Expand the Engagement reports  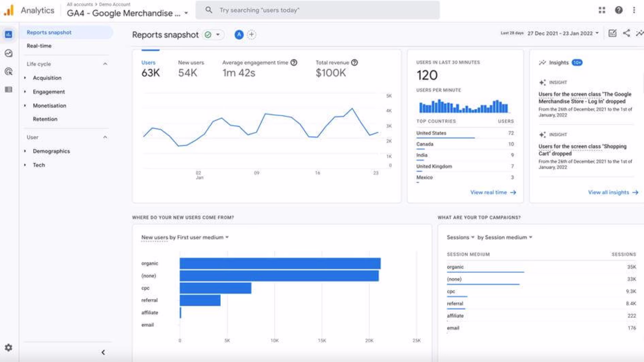[x=25, y=92]
